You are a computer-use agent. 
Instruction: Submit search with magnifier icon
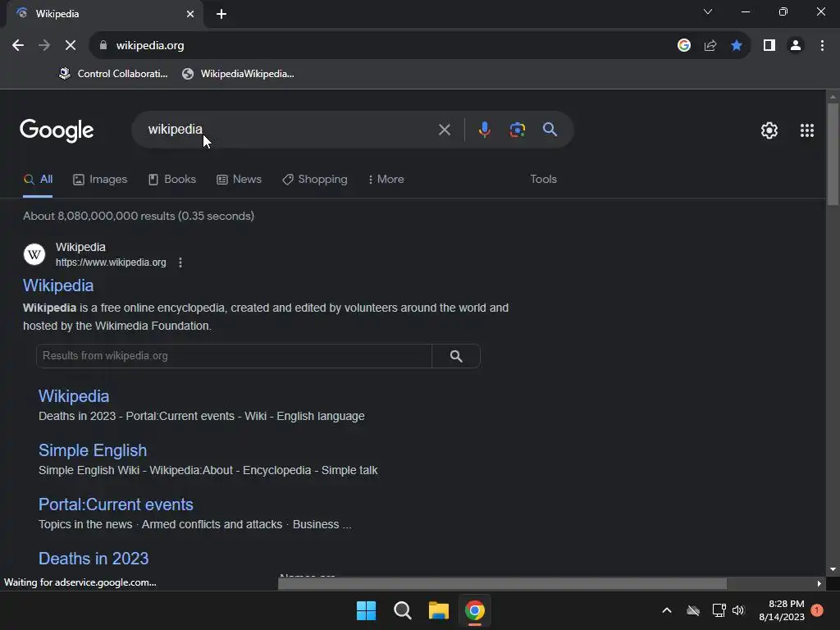[x=550, y=130]
